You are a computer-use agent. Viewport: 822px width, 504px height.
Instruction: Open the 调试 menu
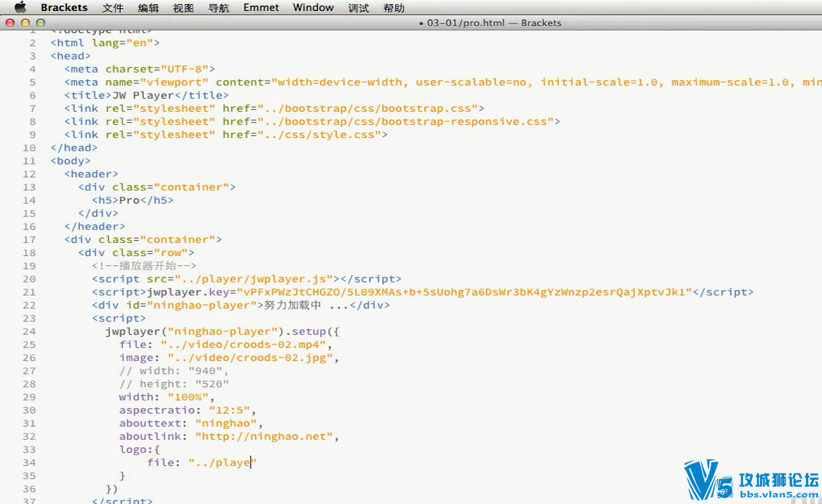point(359,8)
